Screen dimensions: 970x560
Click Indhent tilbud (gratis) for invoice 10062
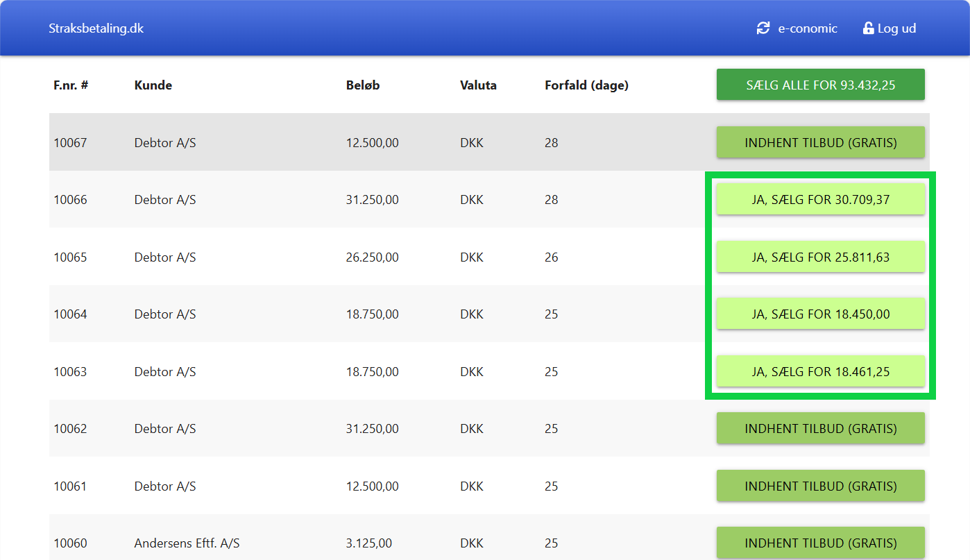coord(820,429)
